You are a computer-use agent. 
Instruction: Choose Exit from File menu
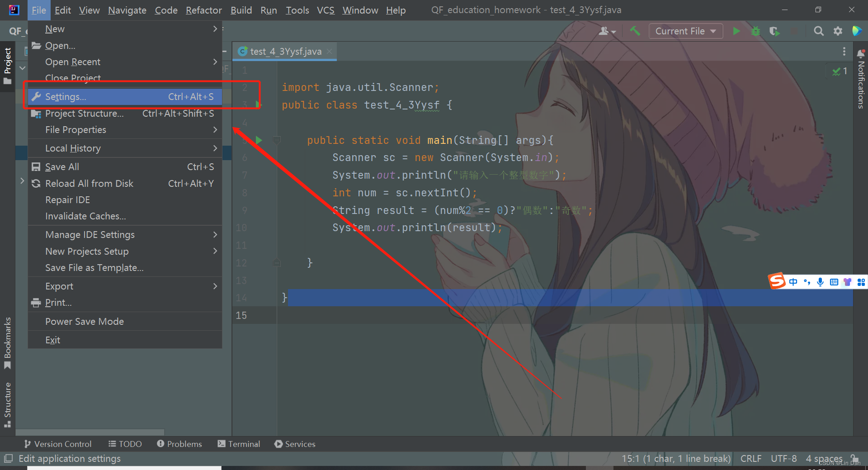125,340
